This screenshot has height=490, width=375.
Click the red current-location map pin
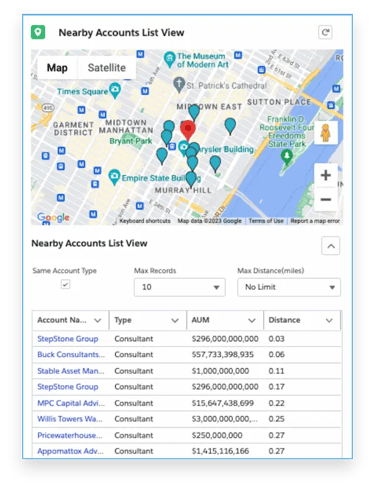[188, 131]
